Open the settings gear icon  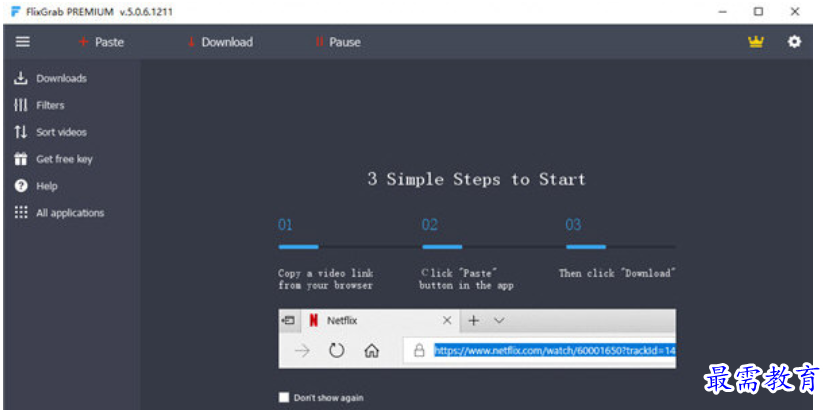coord(794,42)
